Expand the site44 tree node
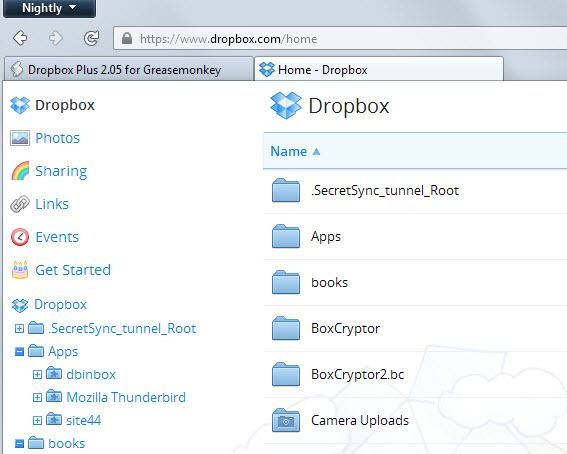 pyautogui.click(x=37, y=420)
